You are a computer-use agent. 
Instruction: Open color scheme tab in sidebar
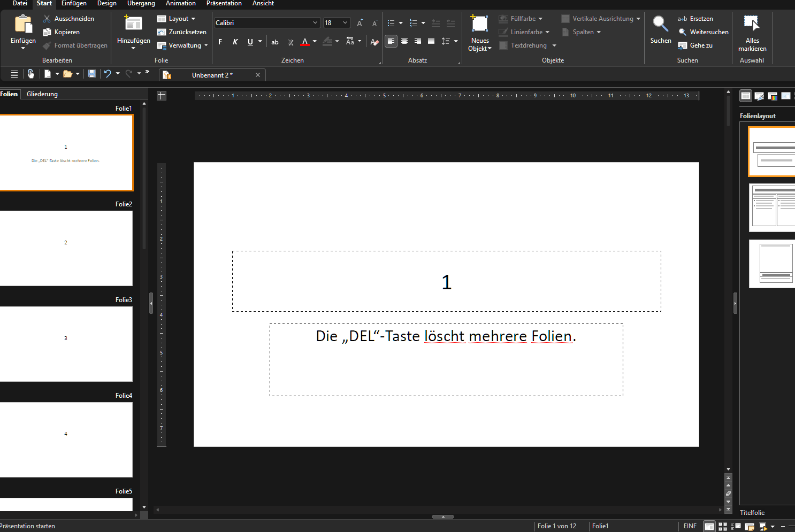772,96
